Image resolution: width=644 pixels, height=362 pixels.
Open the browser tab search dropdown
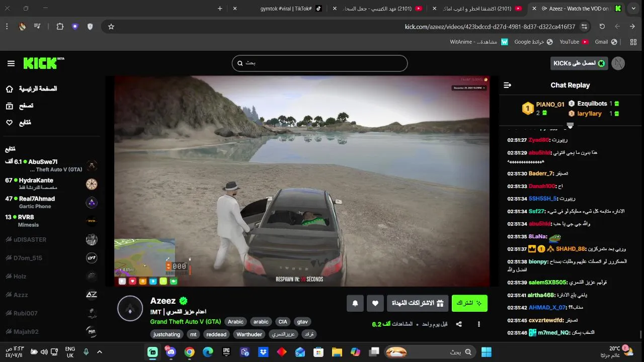tap(633, 9)
